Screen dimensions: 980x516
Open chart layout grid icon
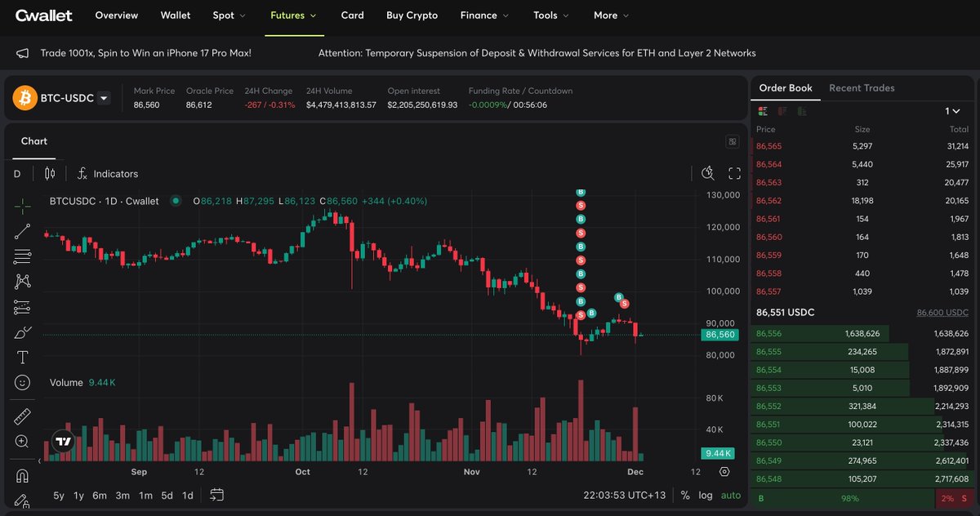(x=733, y=141)
